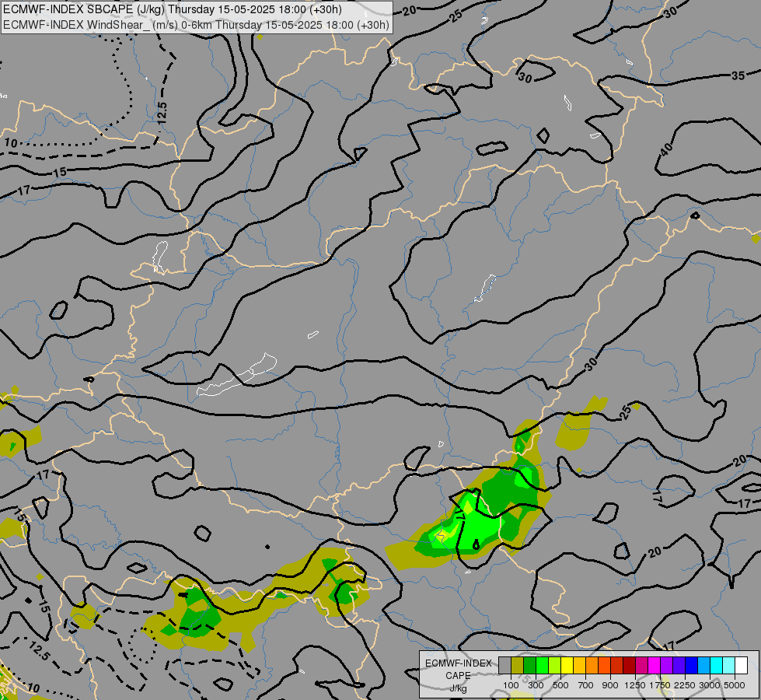Click the legend value "100"
The image size is (761, 700).
(x=511, y=685)
